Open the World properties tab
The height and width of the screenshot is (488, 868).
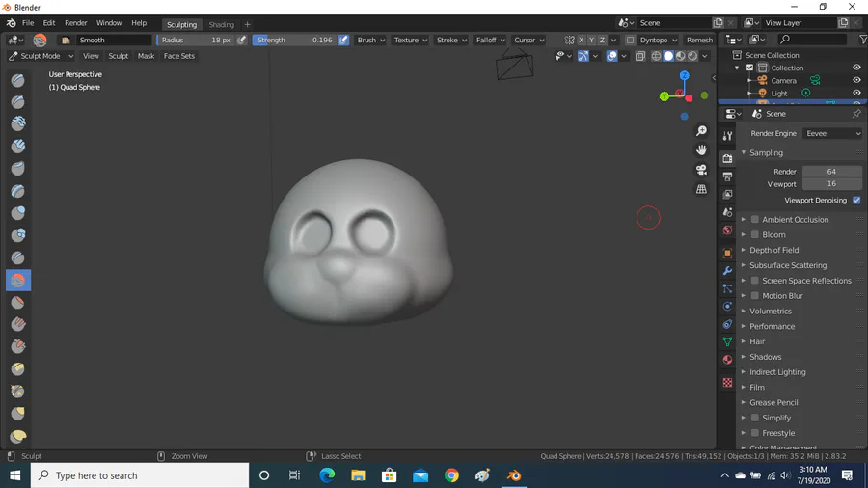[727, 230]
